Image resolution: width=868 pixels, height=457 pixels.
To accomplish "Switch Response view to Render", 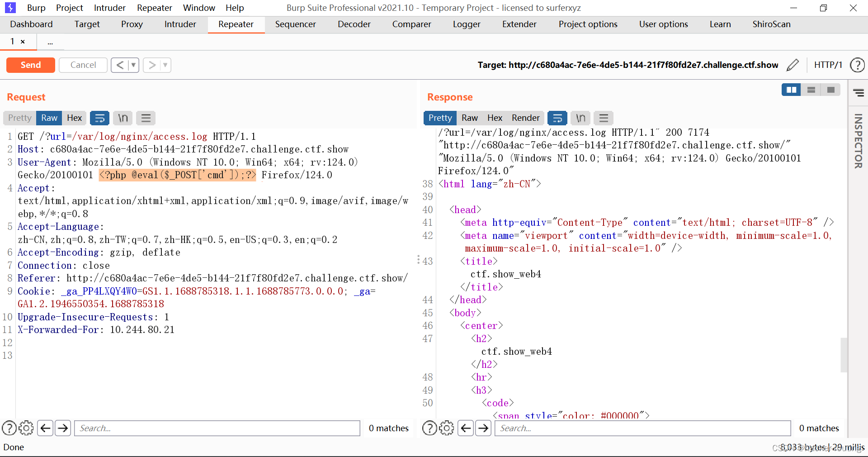I will (x=526, y=118).
